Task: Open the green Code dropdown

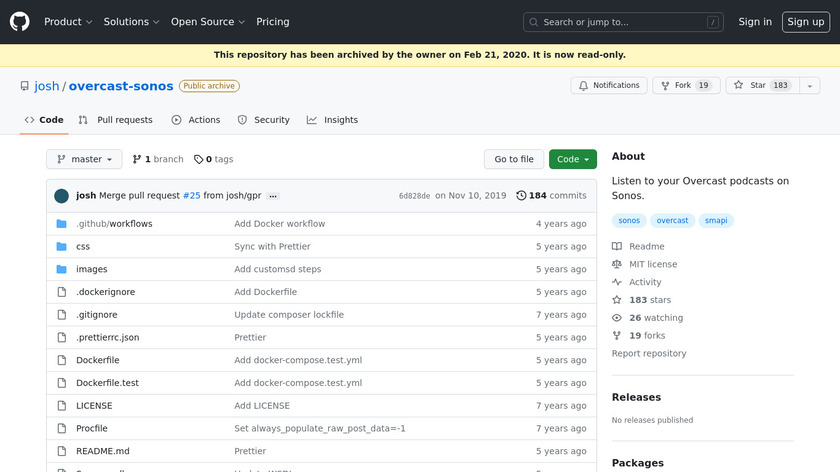Action: pyautogui.click(x=572, y=159)
